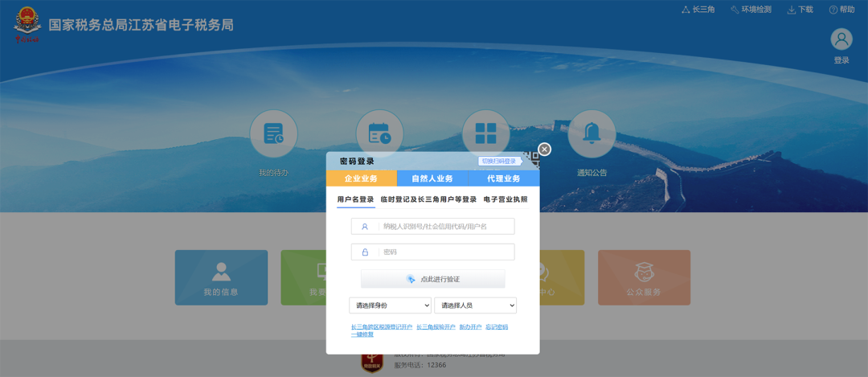
Task: Choose 用户名登录 sub-tab
Action: (355, 199)
